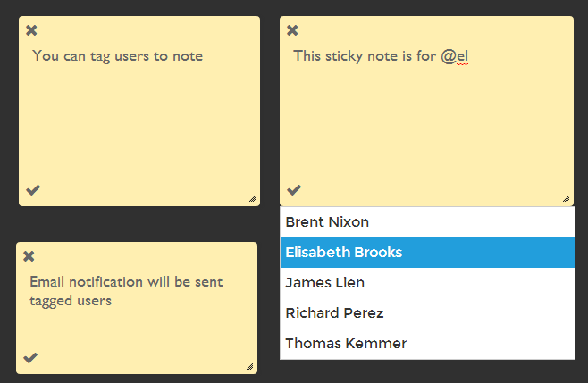Screen dimensions: 588x383
Task: Click blank area of first yellow note
Action: tap(139, 124)
